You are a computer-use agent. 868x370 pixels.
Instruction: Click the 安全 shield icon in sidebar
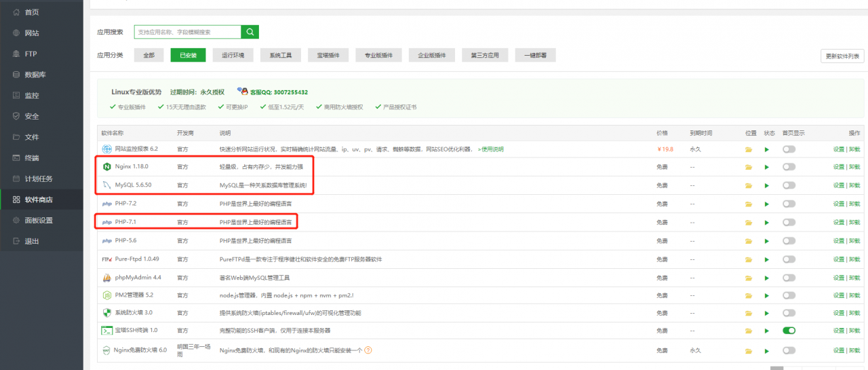pyautogui.click(x=16, y=116)
